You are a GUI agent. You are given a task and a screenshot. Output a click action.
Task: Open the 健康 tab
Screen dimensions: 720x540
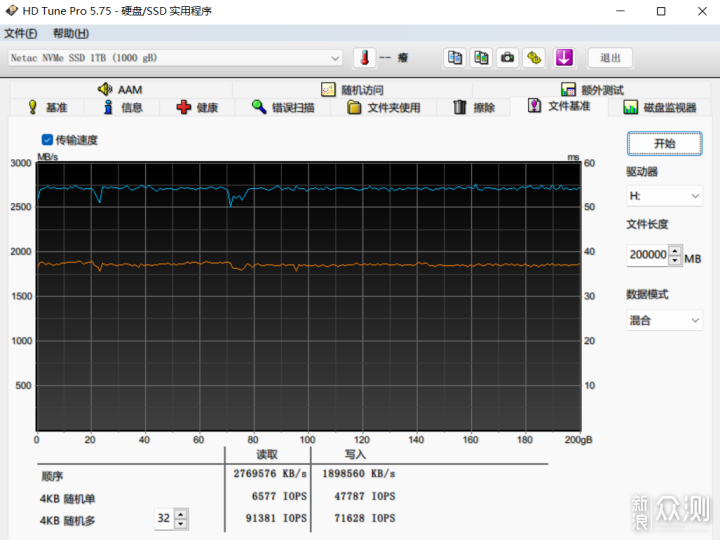197,107
